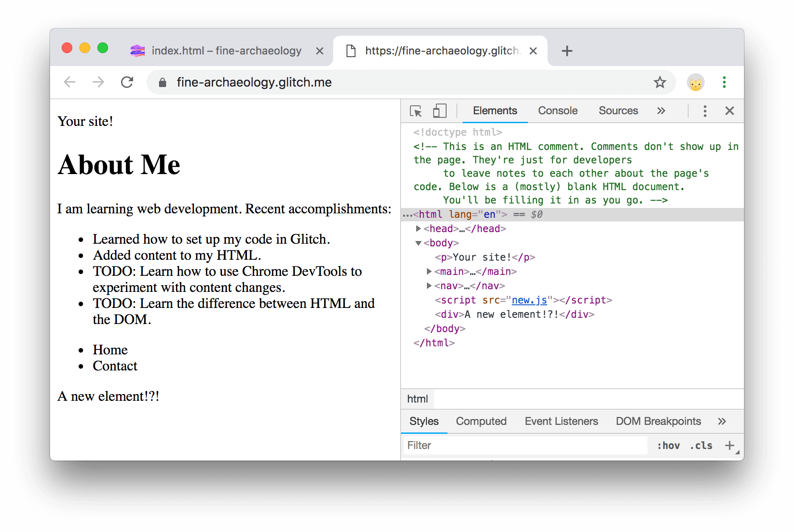Screen dimensions: 794x532
Task: Click 'Contact' nav list item
Action: click(115, 366)
